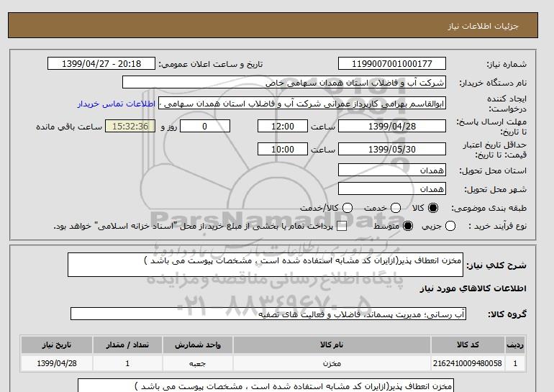Select the خدمت radio button
This screenshot has height=392, width=554.
(396, 208)
